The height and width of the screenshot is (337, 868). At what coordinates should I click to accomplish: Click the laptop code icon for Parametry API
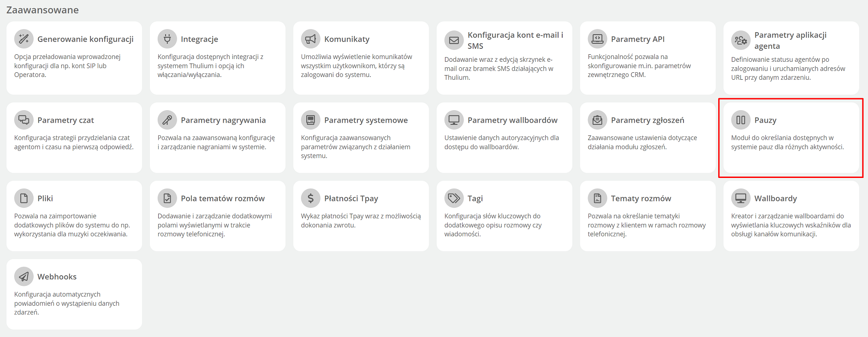[598, 39]
